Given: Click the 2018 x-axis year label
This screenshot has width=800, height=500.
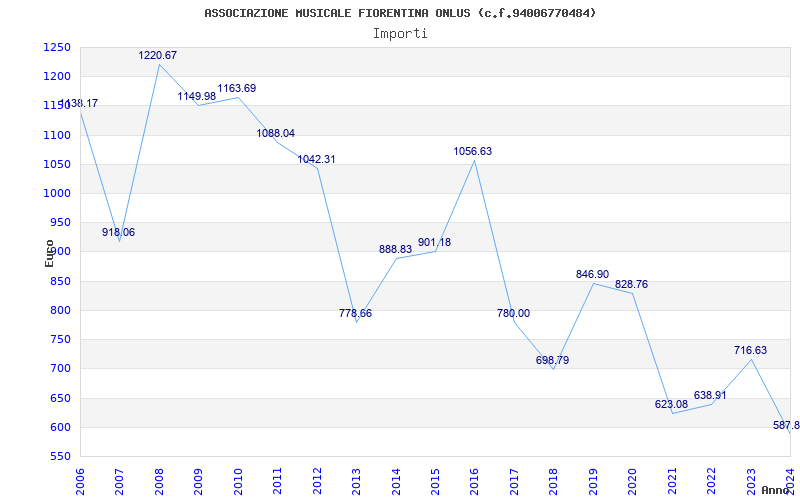Looking at the screenshot, I should (x=554, y=482).
